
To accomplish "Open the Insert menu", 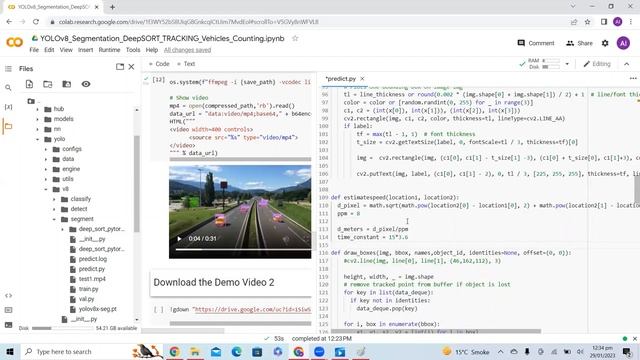I will point(85,50).
